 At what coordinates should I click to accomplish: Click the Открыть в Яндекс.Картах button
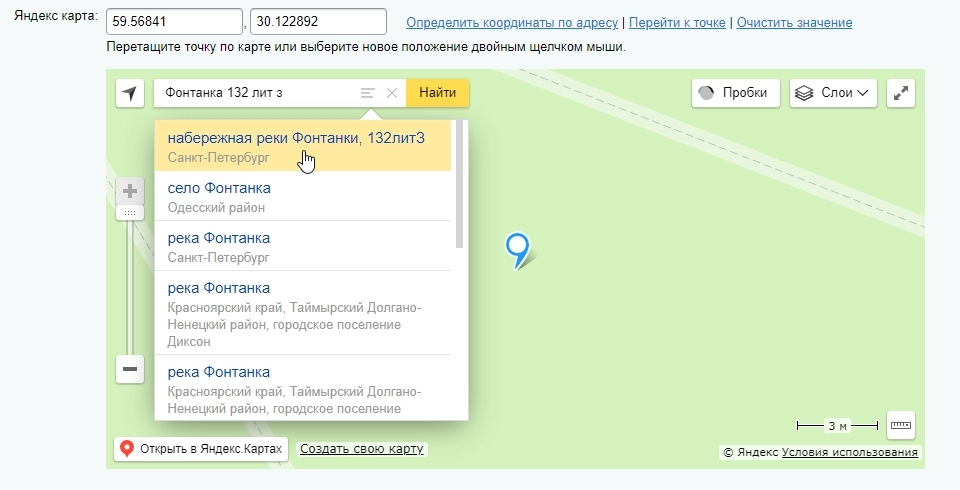[201, 449]
